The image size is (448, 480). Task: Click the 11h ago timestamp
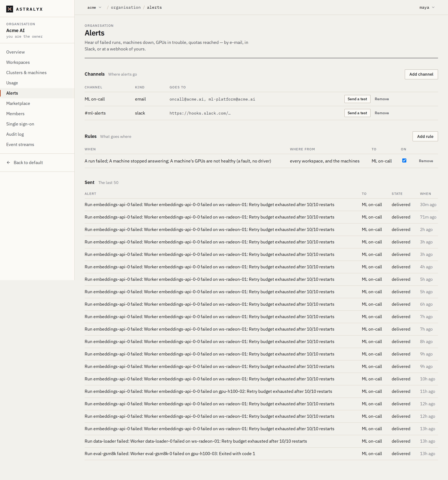(x=427, y=391)
